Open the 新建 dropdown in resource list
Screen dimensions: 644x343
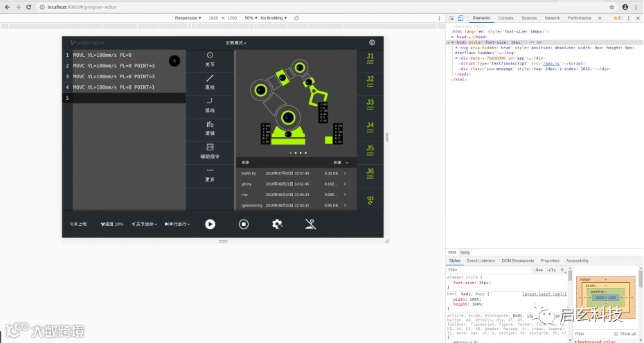pos(341,163)
